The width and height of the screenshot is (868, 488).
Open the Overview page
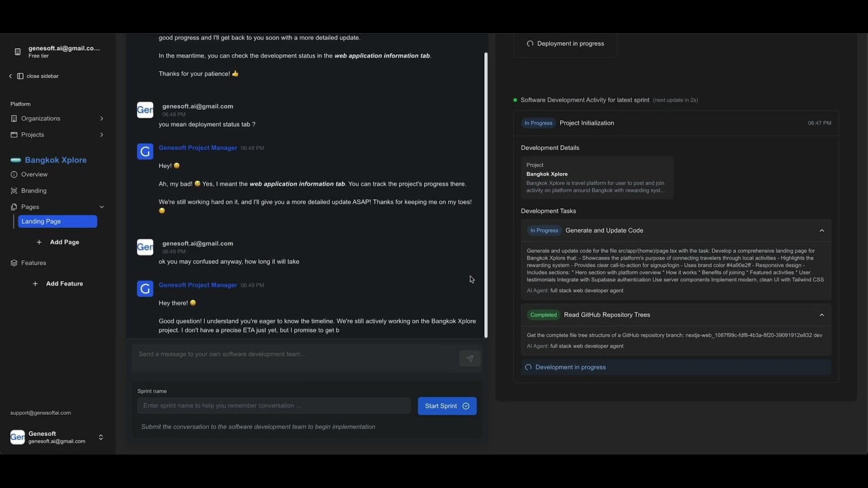[34, 174]
